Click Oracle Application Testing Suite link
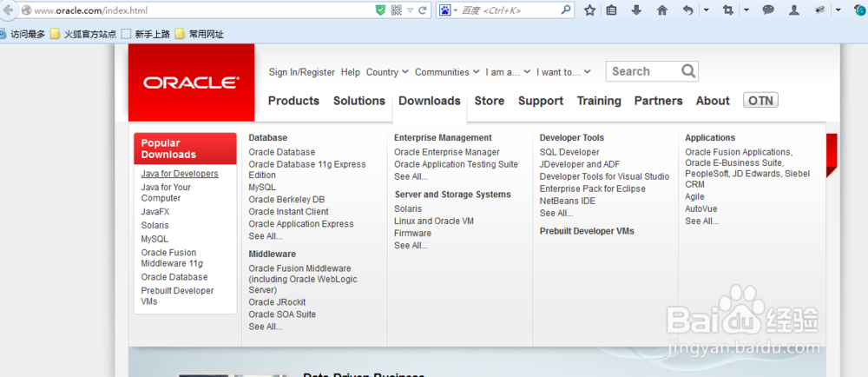868x377 pixels. click(x=457, y=164)
